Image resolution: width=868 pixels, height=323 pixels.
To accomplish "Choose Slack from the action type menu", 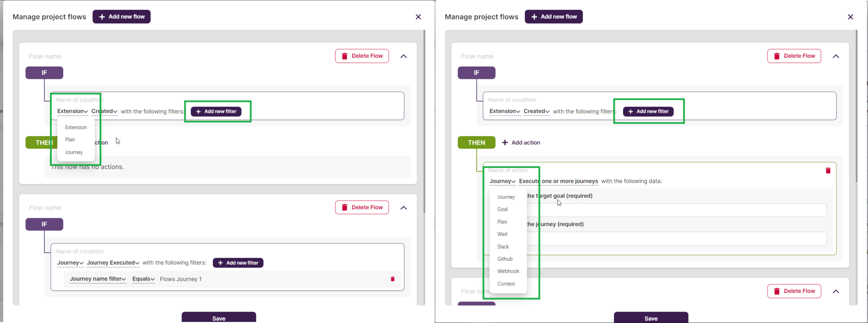I will coord(503,247).
